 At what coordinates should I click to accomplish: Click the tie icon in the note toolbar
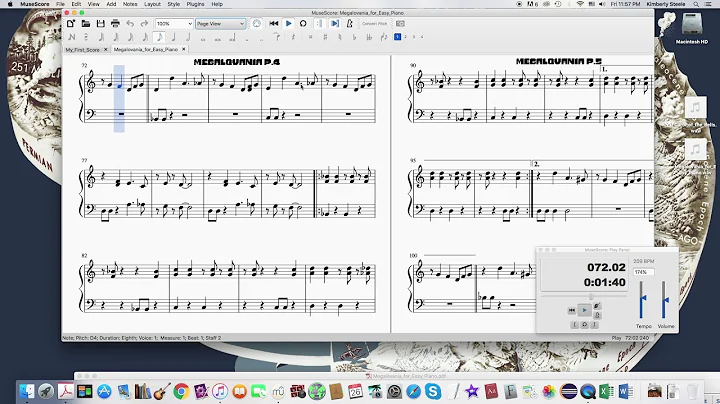point(276,37)
